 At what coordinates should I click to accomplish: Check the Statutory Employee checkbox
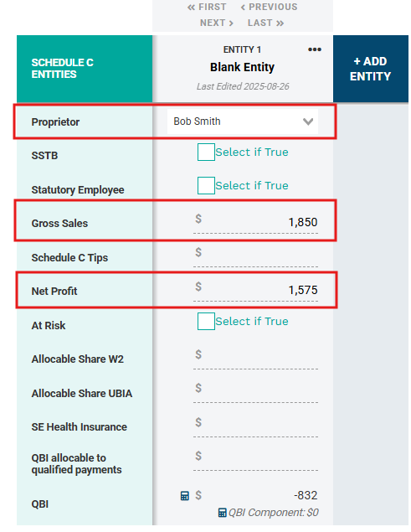tap(206, 186)
